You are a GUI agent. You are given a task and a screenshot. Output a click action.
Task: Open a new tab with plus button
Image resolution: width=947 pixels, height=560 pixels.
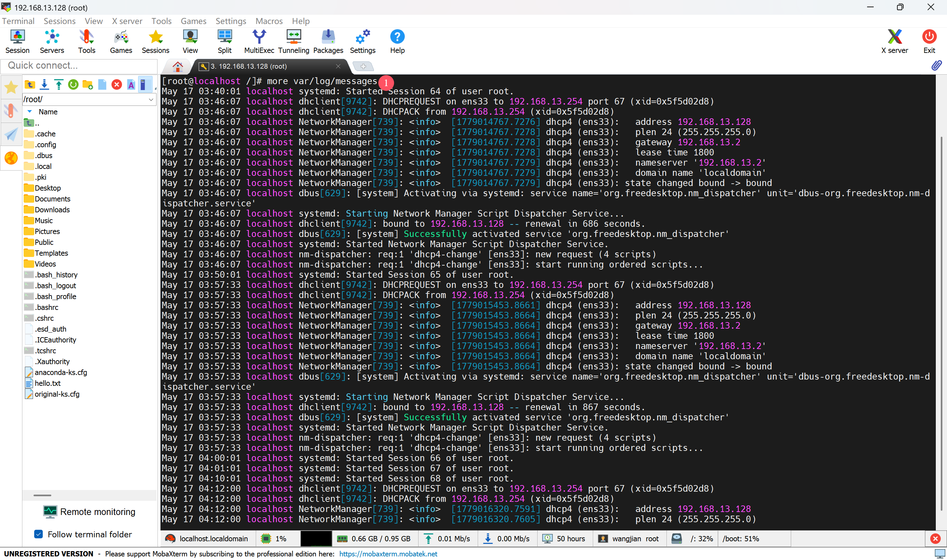[363, 66]
